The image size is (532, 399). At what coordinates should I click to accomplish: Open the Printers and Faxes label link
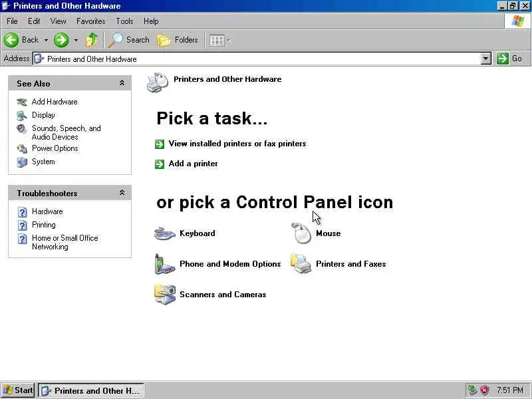[x=351, y=264]
